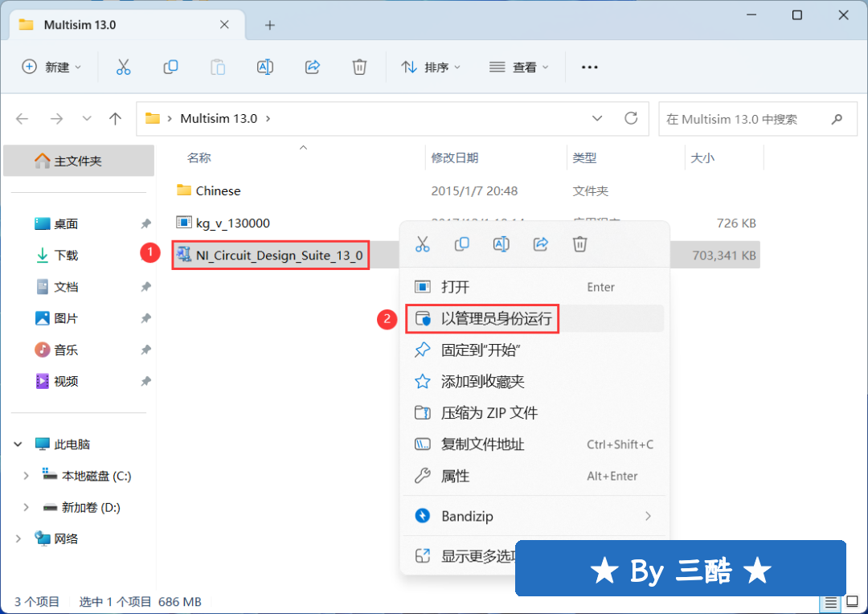Choose 固定到"开始" in the context menu
868x614 pixels.
tap(534, 350)
